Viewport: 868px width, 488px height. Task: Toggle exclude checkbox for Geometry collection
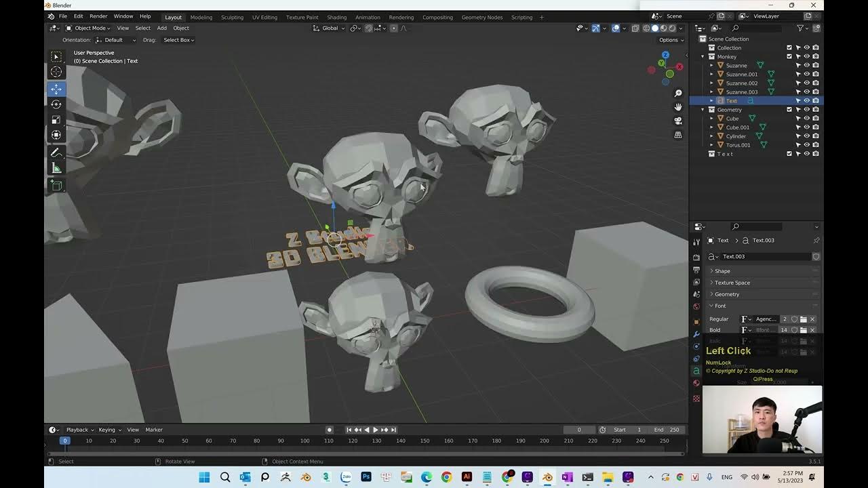point(789,110)
